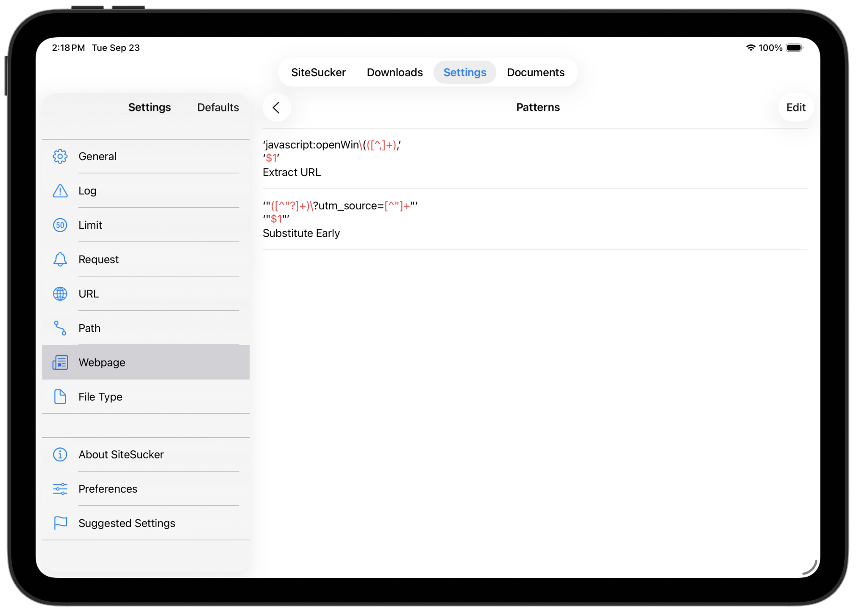Screen dimensions: 856x616
Task: Open URL settings
Action: click(146, 294)
